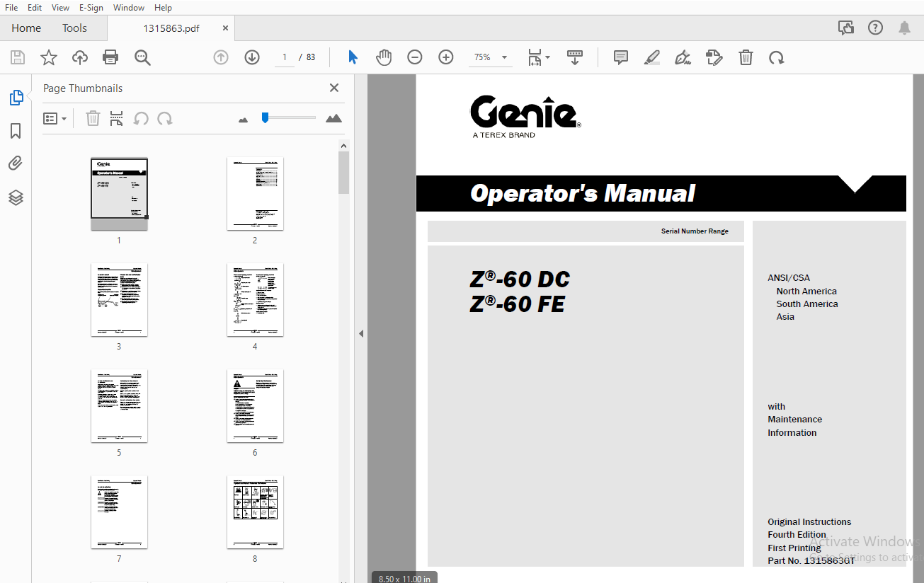Adjust the thumbnail size slider
The width and height of the screenshot is (924, 583).
pyautogui.click(x=265, y=117)
